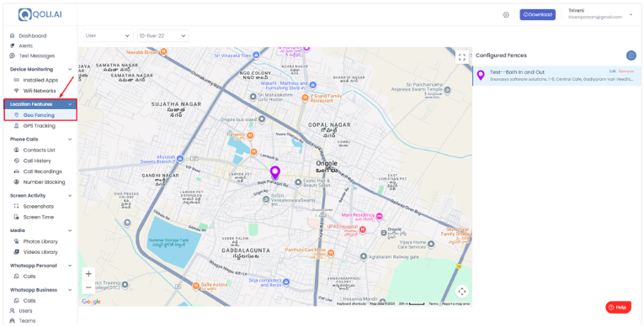Click the Geo Fencing pin icon
The width and height of the screenshot is (644, 327).
point(17,115)
